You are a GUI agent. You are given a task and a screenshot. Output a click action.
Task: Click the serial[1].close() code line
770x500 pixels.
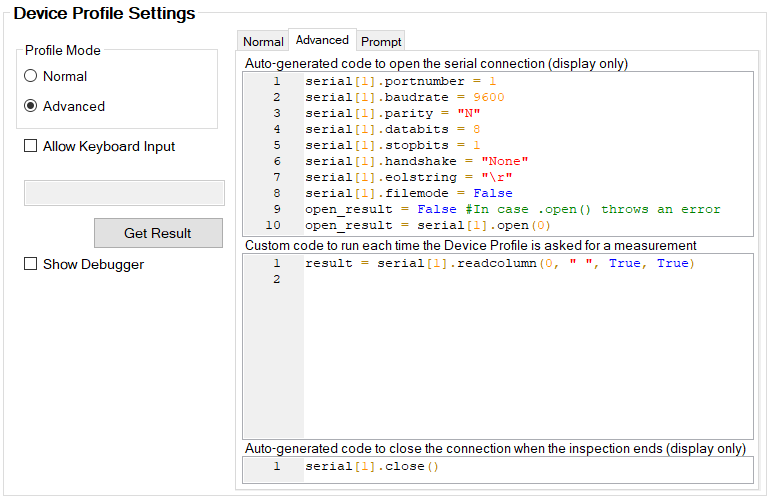click(x=372, y=466)
